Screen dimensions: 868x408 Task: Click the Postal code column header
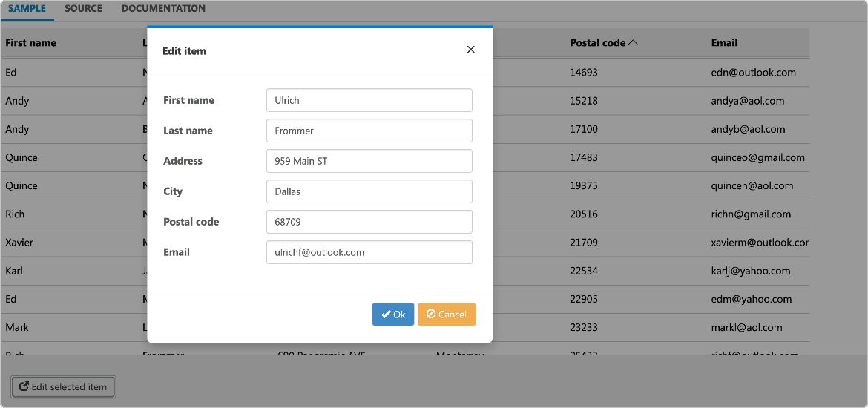click(598, 42)
